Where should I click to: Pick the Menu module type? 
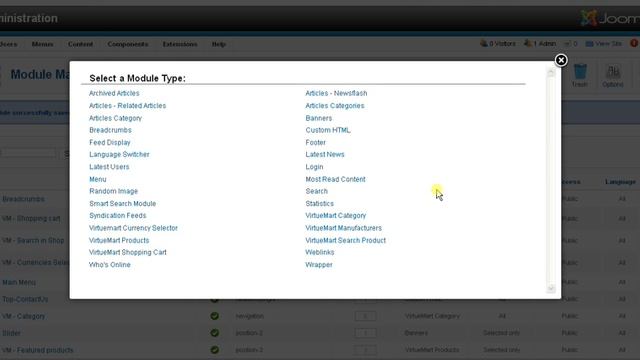coord(98,179)
